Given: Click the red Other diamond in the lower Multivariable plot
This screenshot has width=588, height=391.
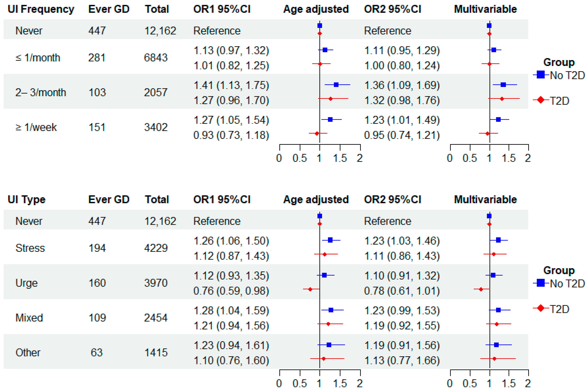Looking at the screenshot, I should pyautogui.click(x=494, y=359).
